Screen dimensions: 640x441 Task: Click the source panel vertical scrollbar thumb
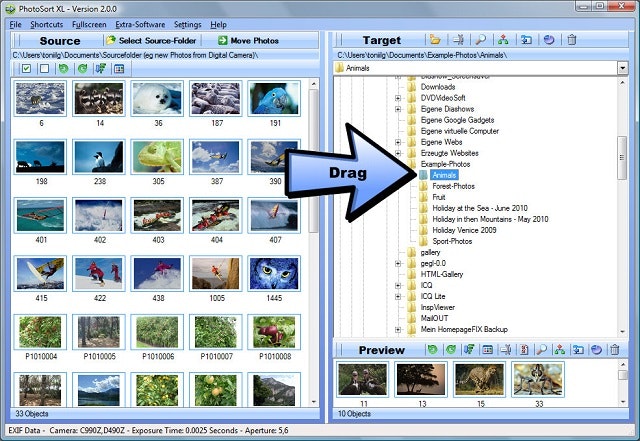[x=313, y=161]
